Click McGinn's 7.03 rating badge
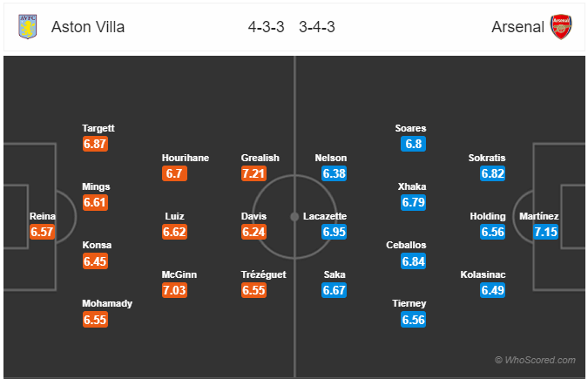This screenshot has height=379, width=588. tap(174, 290)
